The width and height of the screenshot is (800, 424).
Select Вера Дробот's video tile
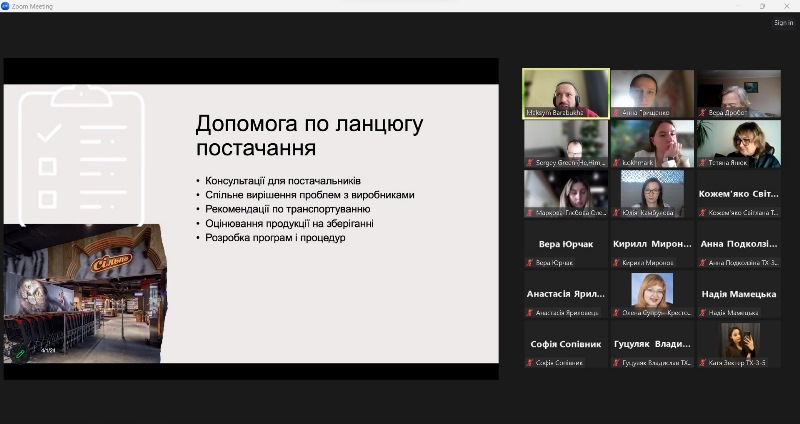(x=739, y=94)
